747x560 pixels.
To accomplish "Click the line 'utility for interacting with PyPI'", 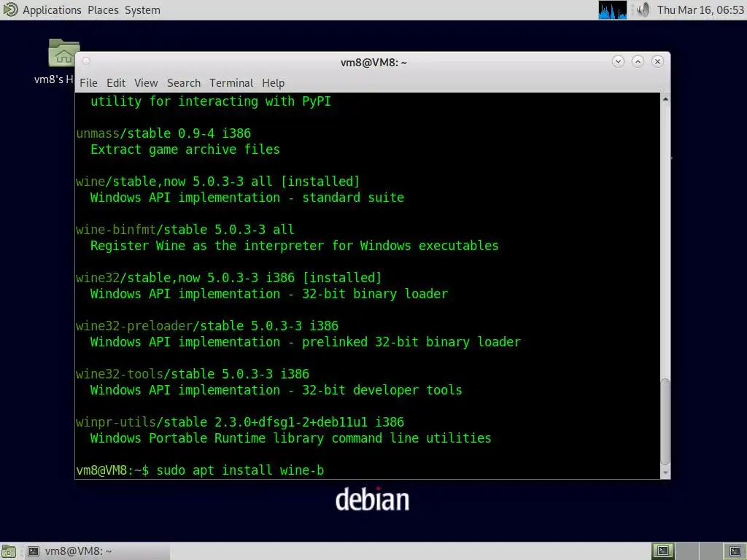I will coord(211,101).
